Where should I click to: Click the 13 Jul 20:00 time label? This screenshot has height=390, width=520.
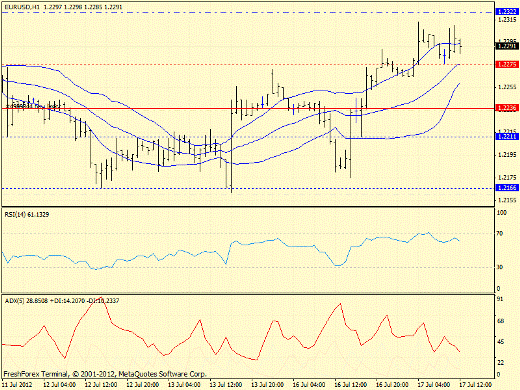pyautogui.click(x=268, y=385)
